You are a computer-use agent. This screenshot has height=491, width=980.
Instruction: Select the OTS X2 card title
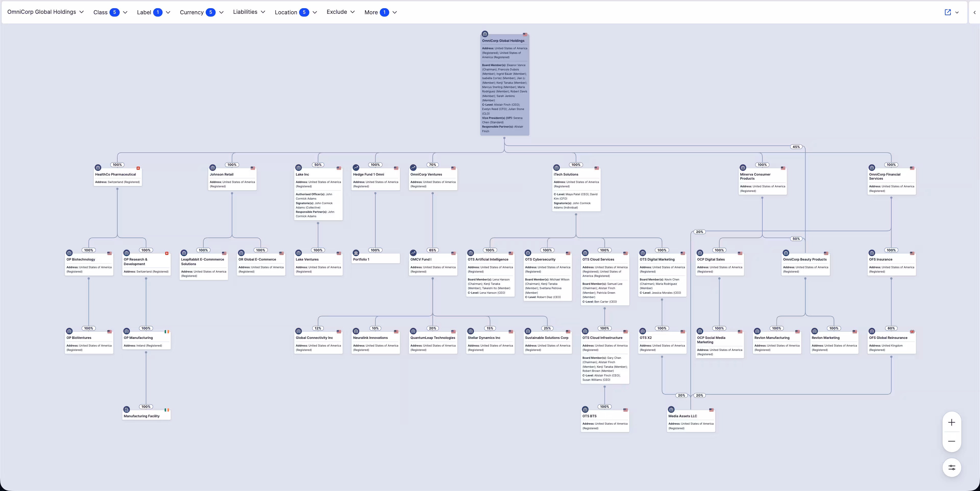[x=646, y=338]
